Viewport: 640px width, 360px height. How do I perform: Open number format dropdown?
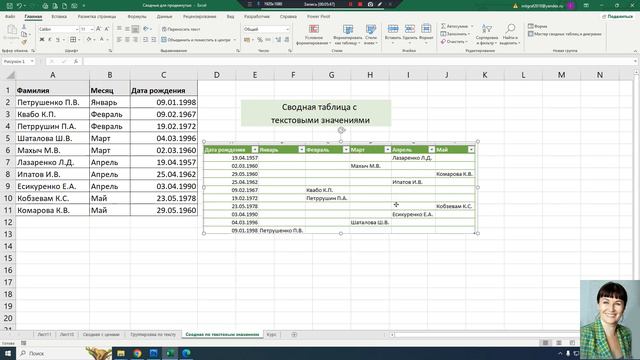pyautogui.click(x=287, y=29)
